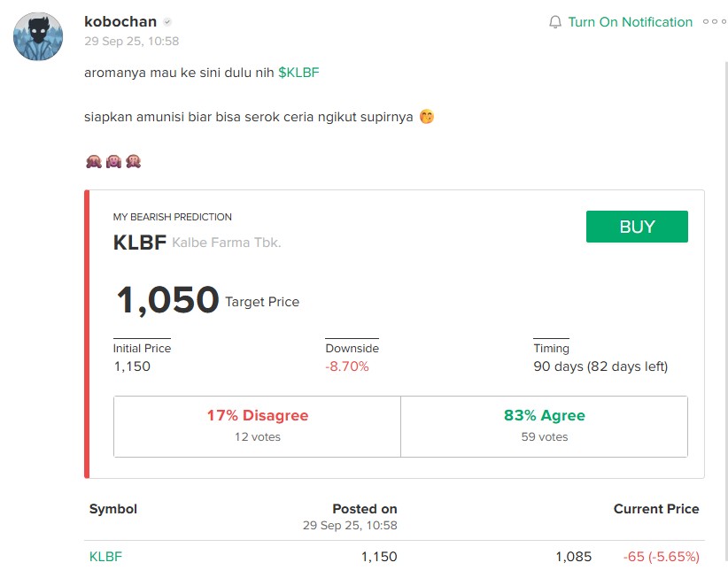Open kobochan's profile via username
The height and width of the screenshot is (578, 728).
[120, 21]
